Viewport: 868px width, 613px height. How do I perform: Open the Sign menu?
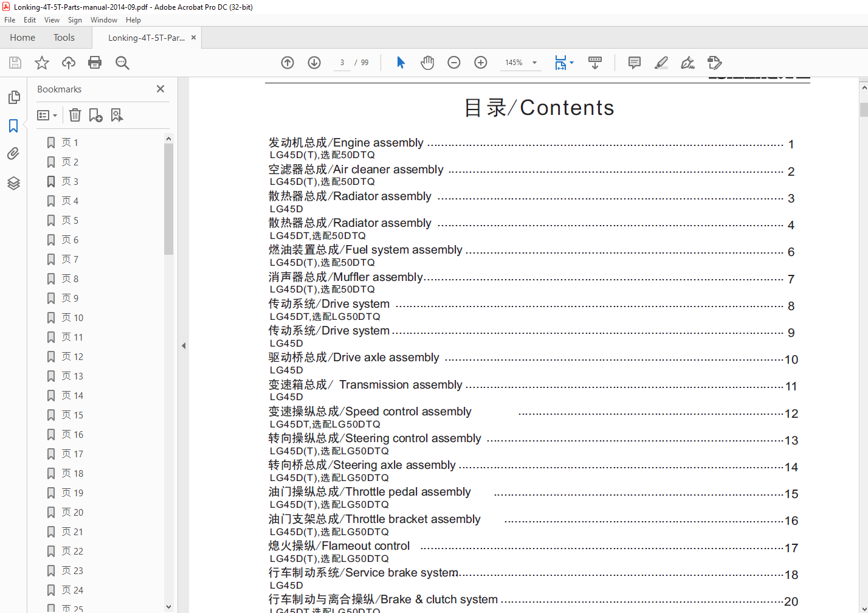point(75,20)
